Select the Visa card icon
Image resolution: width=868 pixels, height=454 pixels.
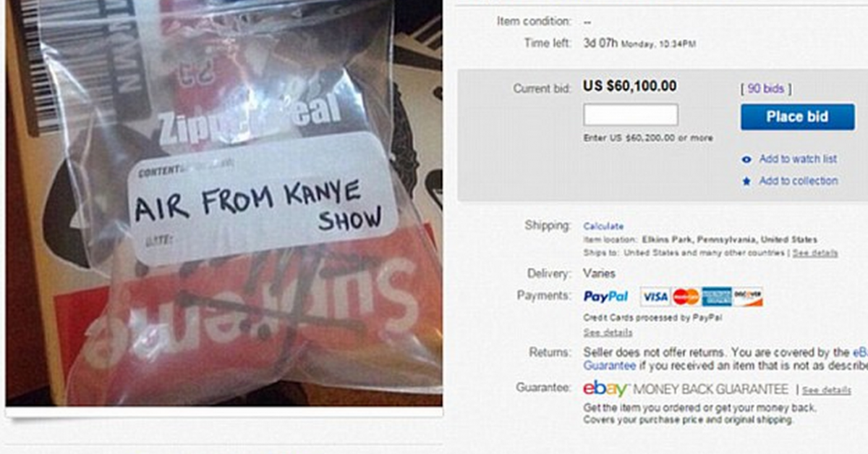pos(655,297)
